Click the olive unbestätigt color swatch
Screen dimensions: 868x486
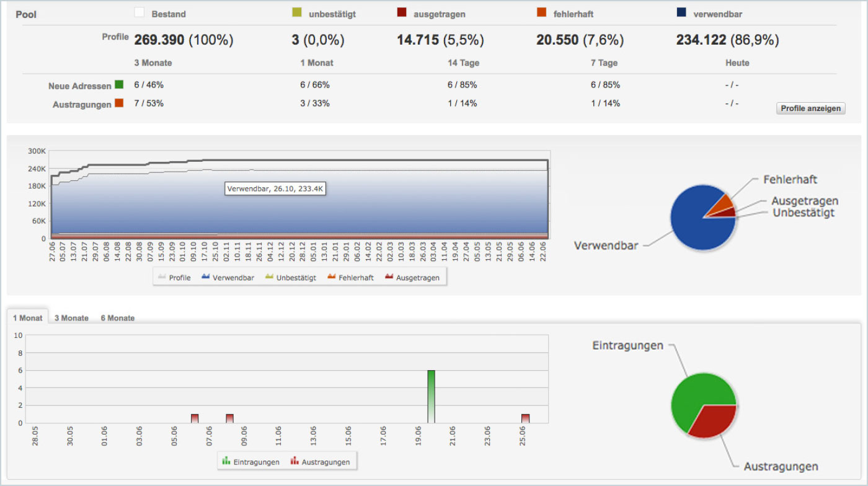click(x=296, y=12)
